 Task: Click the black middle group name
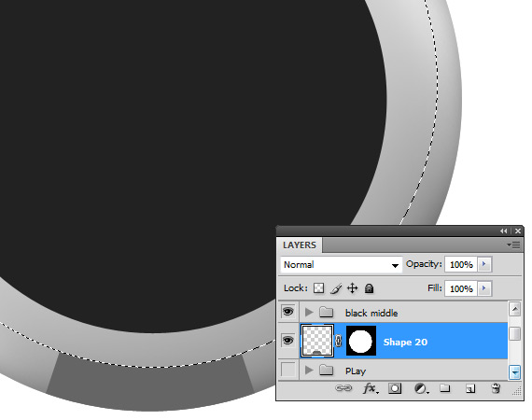tap(371, 313)
